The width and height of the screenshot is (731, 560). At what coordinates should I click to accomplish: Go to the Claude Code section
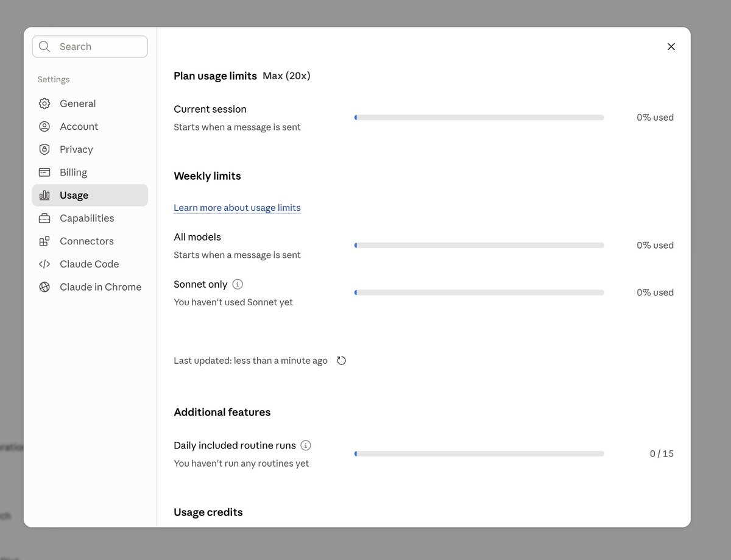click(90, 264)
